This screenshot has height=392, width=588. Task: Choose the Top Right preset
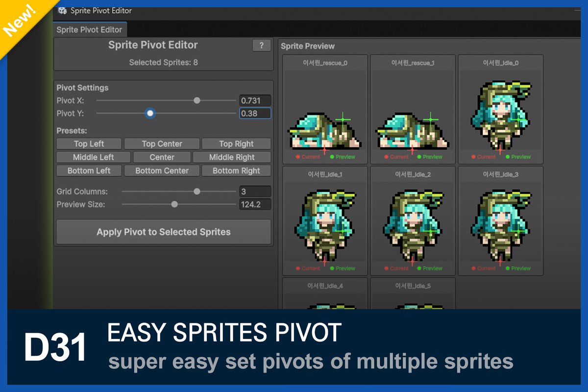click(x=236, y=144)
